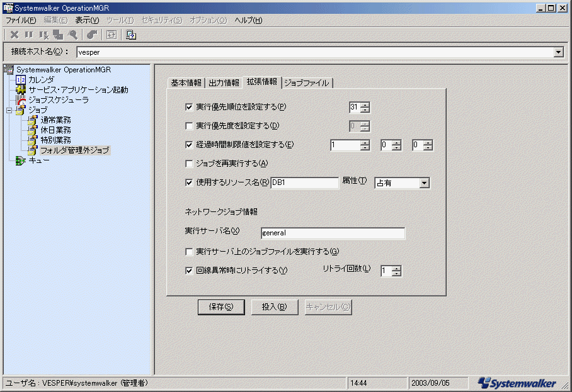This screenshot has width=572, height=392.
Task: Click the pause/hold toolbar icon
Action: [29, 35]
